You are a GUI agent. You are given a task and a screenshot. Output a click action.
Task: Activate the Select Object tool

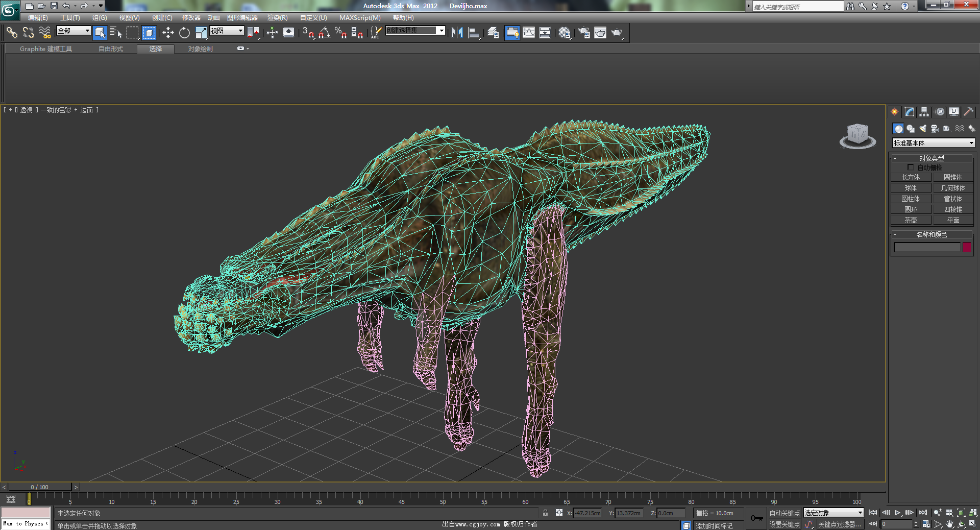click(100, 33)
